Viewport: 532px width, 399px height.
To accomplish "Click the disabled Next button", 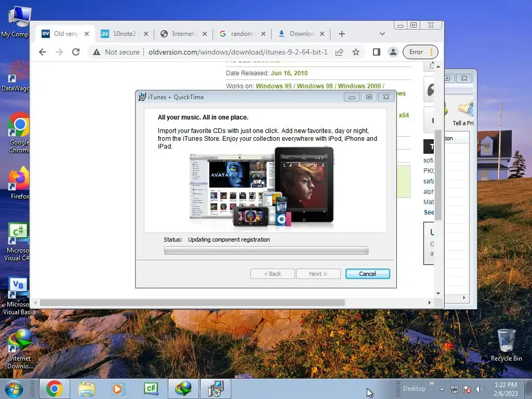I will [318, 274].
